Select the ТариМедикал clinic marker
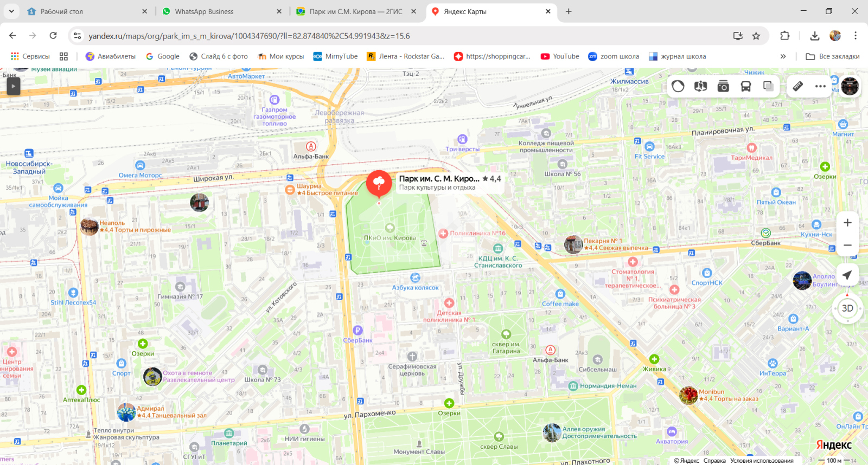This screenshot has height=465, width=868. (751, 148)
